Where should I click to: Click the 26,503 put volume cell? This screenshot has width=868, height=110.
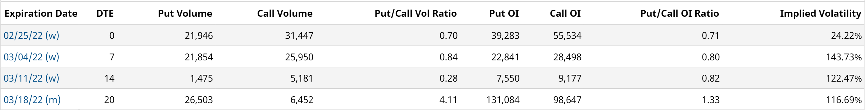[199, 100]
